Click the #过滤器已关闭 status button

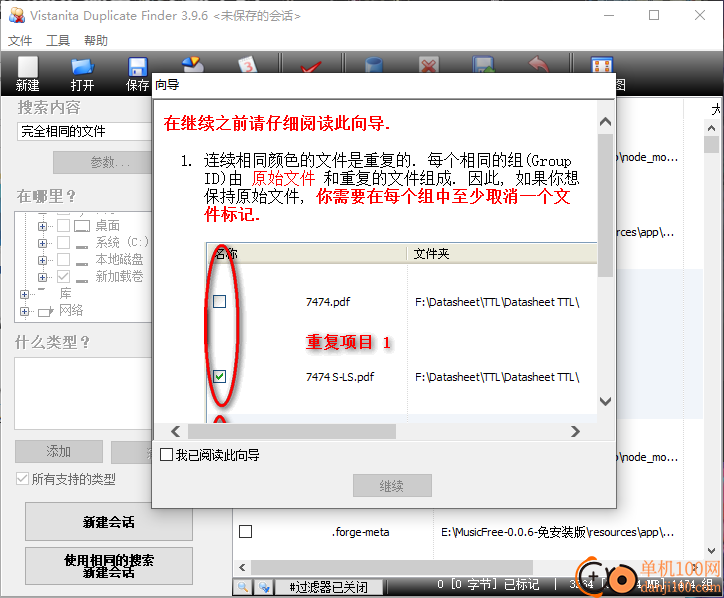(328, 587)
